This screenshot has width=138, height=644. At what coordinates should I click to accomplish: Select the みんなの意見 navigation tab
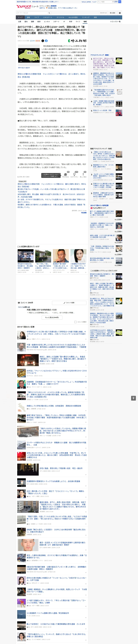pos(73,17)
